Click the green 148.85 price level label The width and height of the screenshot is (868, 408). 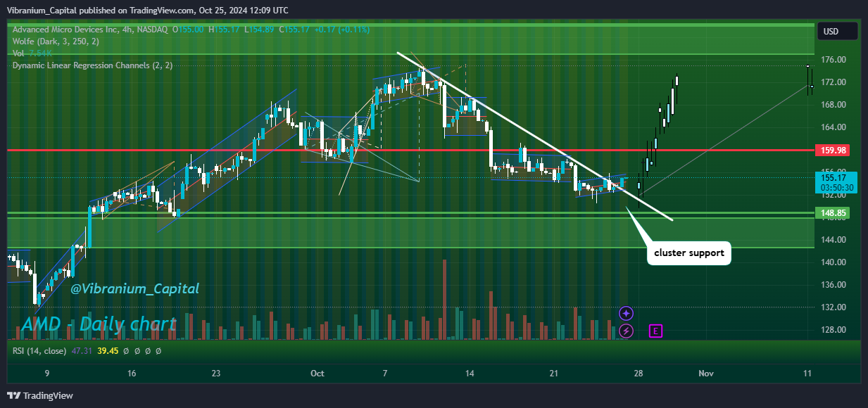[834, 212]
